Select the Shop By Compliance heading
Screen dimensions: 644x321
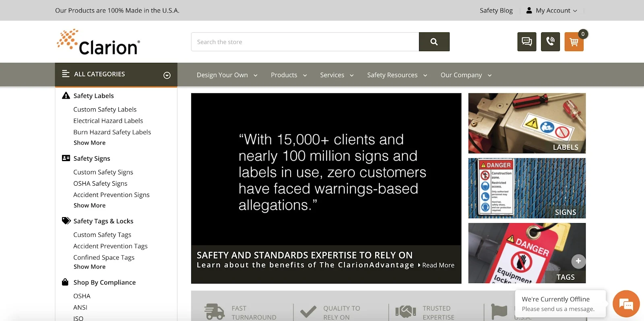105,282
